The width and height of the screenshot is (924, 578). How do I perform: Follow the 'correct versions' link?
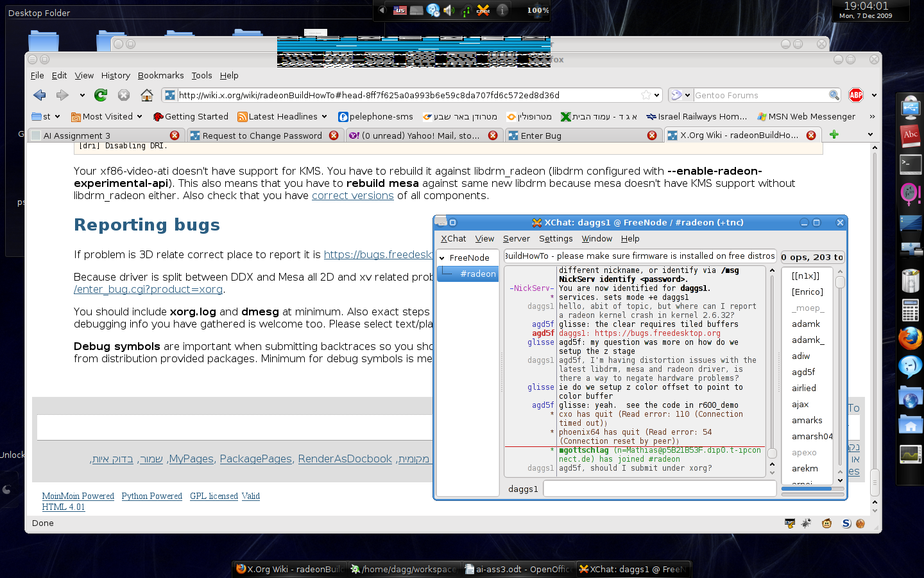tap(352, 196)
